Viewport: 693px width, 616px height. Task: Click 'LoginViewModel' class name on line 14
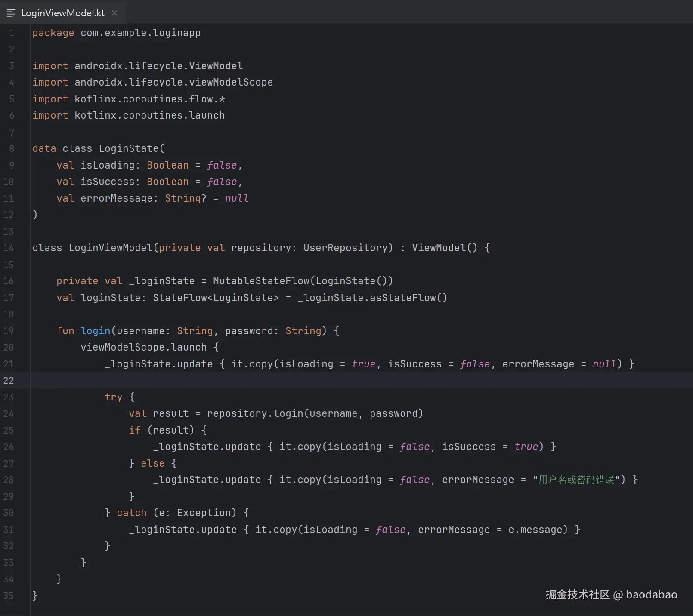111,248
